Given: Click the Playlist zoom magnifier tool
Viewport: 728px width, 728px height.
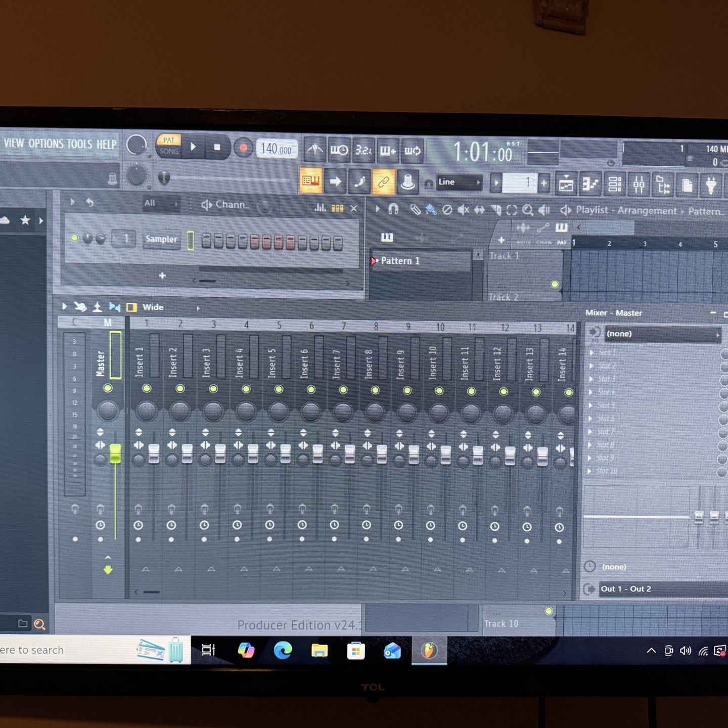Looking at the screenshot, I should (x=527, y=210).
